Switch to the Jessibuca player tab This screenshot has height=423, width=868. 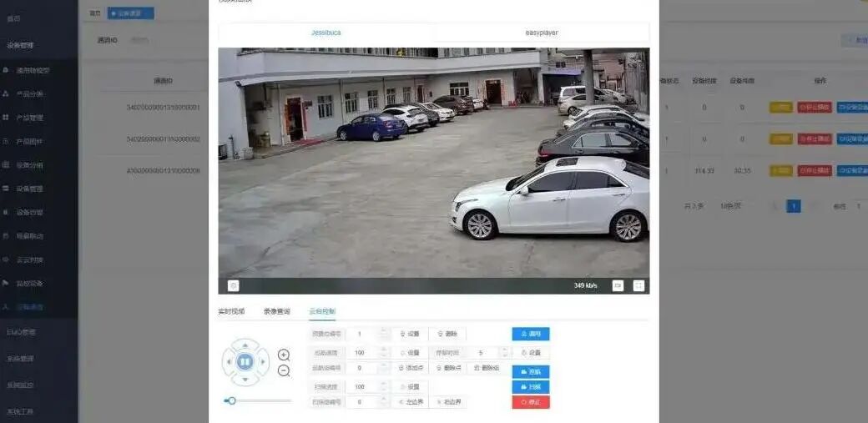click(326, 33)
